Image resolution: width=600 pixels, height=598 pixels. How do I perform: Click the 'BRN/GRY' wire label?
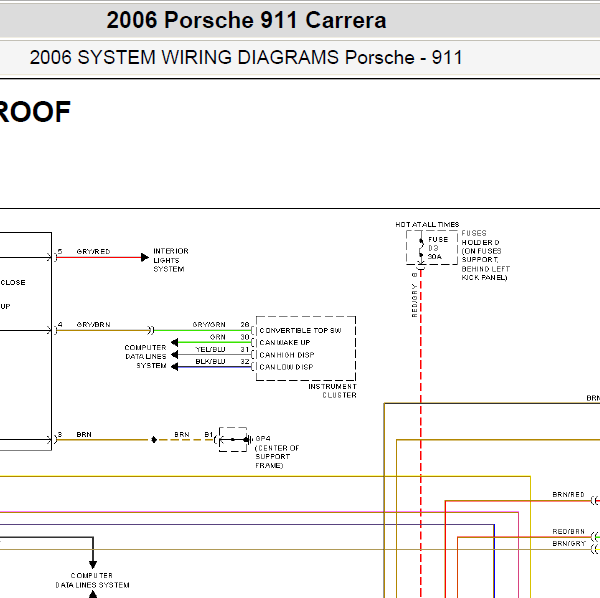point(569,544)
